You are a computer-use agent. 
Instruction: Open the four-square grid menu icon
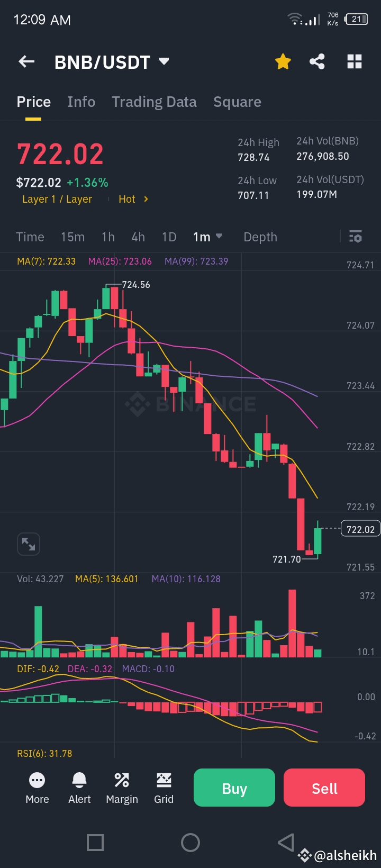pyautogui.click(x=354, y=62)
